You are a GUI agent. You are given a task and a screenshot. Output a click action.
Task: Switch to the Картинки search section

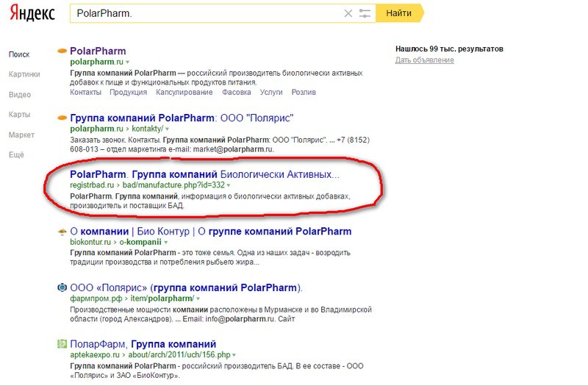point(24,74)
